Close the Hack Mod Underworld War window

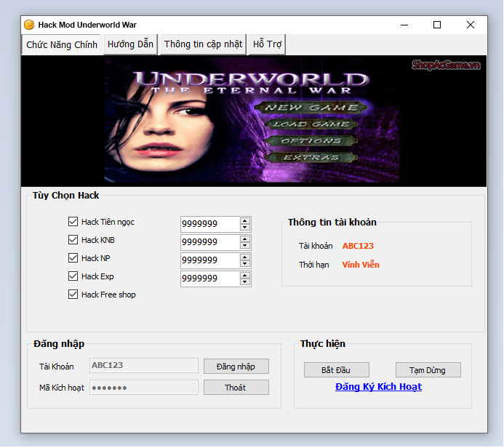click(x=471, y=25)
